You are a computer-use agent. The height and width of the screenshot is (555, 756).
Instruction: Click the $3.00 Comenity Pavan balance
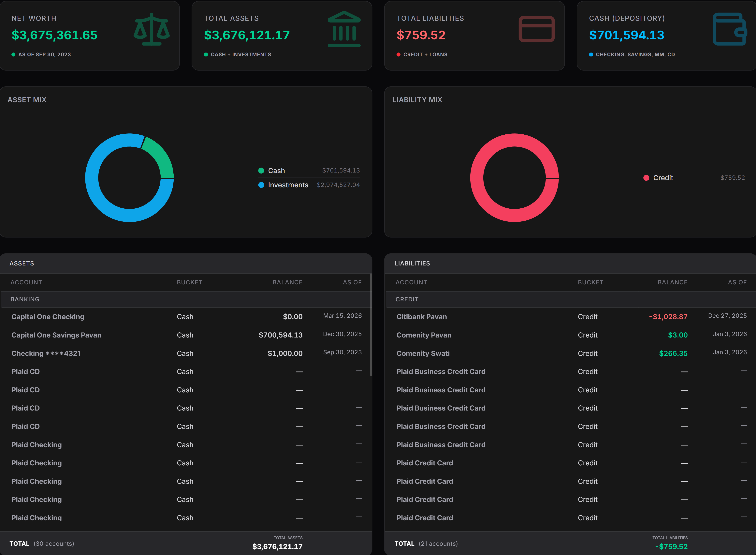click(677, 335)
